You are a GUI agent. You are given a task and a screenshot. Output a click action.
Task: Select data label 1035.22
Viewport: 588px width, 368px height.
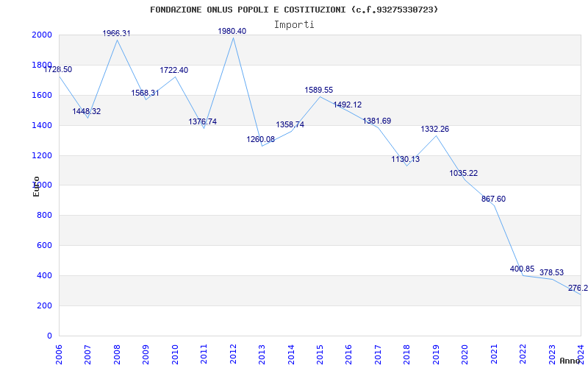(464, 174)
